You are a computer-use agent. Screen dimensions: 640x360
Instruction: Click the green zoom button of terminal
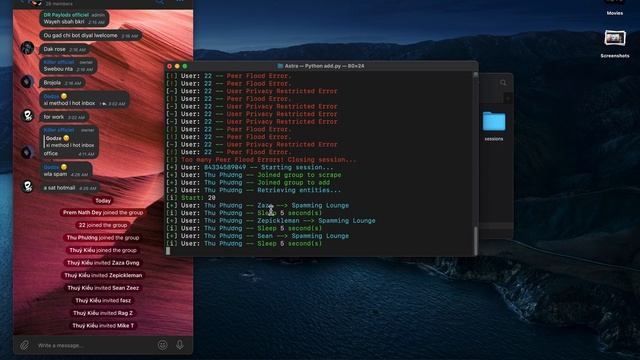(185, 66)
